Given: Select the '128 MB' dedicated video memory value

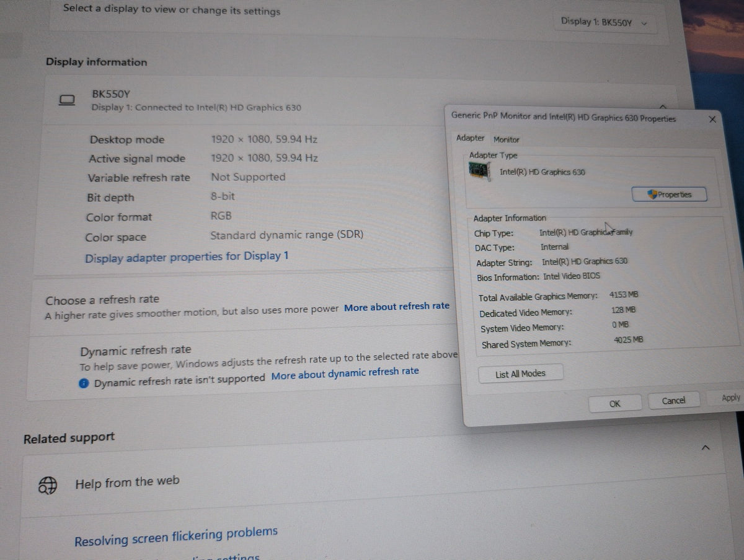Looking at the screenshot, I should (x=623, y=310).
